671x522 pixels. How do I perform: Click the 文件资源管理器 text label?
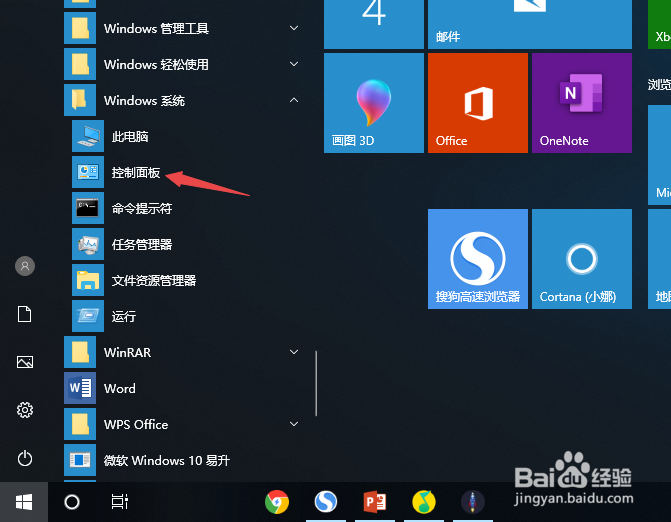tap(154, 280)
